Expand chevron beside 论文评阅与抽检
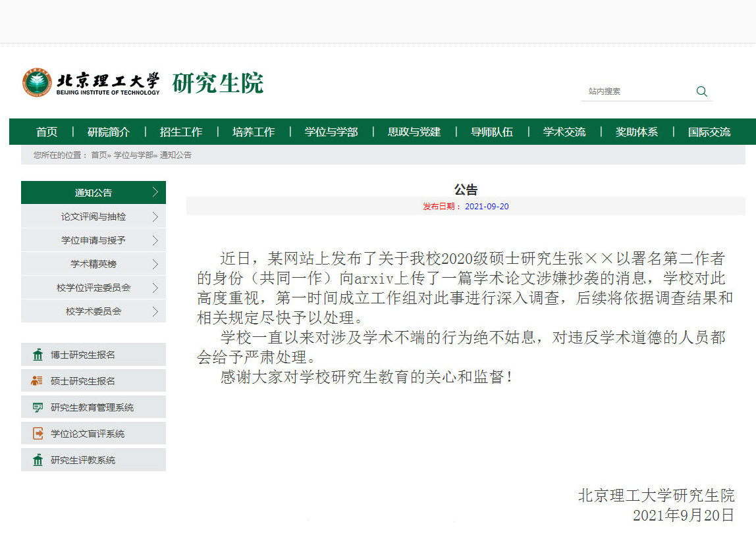The height and width of the screenshot is (539, 756). click(155, 217)
